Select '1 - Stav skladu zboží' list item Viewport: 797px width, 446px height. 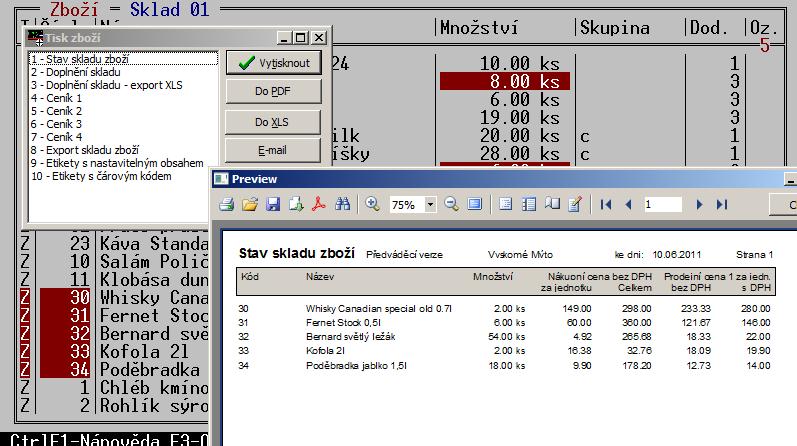(x=124, y=59)
